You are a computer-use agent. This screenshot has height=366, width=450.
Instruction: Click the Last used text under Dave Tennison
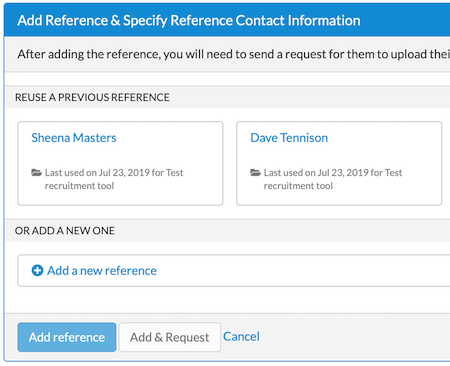pos(333,179)
